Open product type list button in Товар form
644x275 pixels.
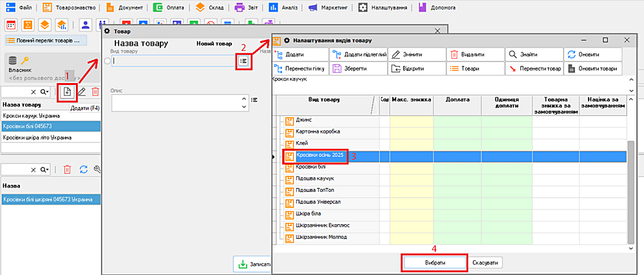(243, 61)
